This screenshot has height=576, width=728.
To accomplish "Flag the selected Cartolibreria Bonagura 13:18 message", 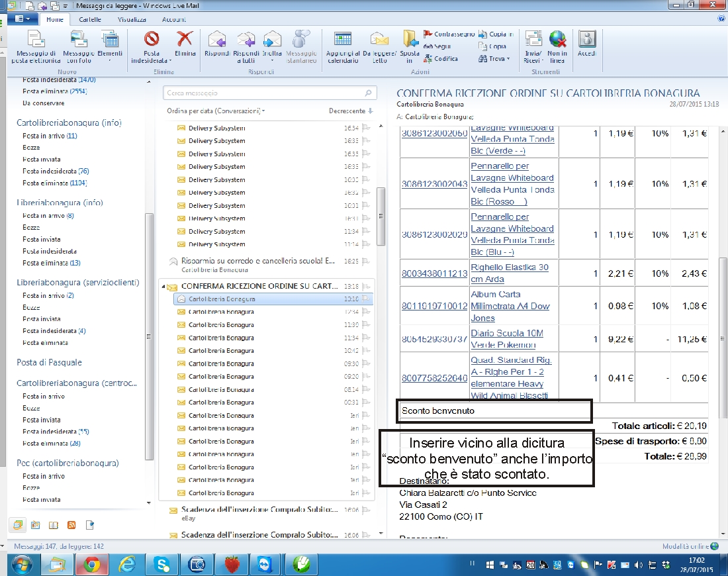I will pyautogui.click(x=366, y=299).
